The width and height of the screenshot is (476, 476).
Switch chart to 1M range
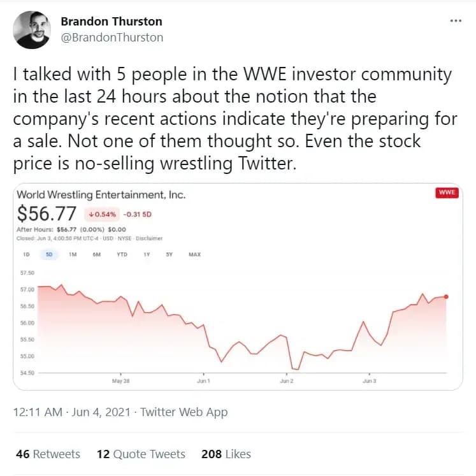coord(73,254)
